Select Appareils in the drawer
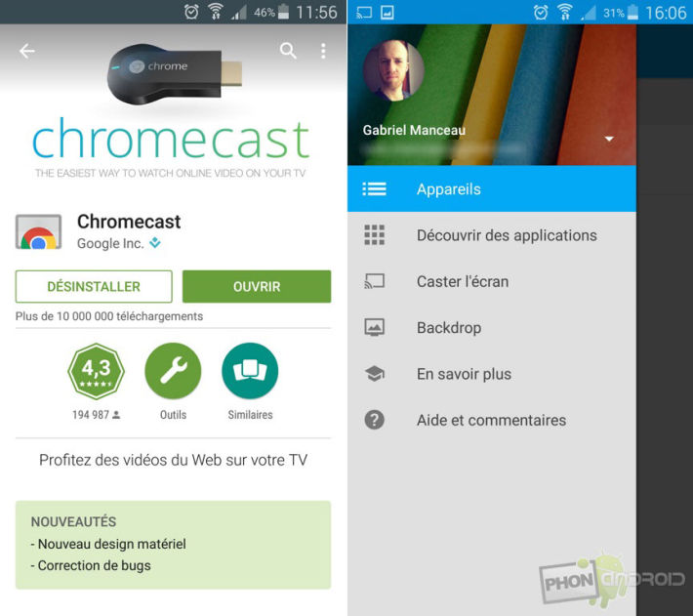Viewport: 693px width, 616px height. pos(492,189)
